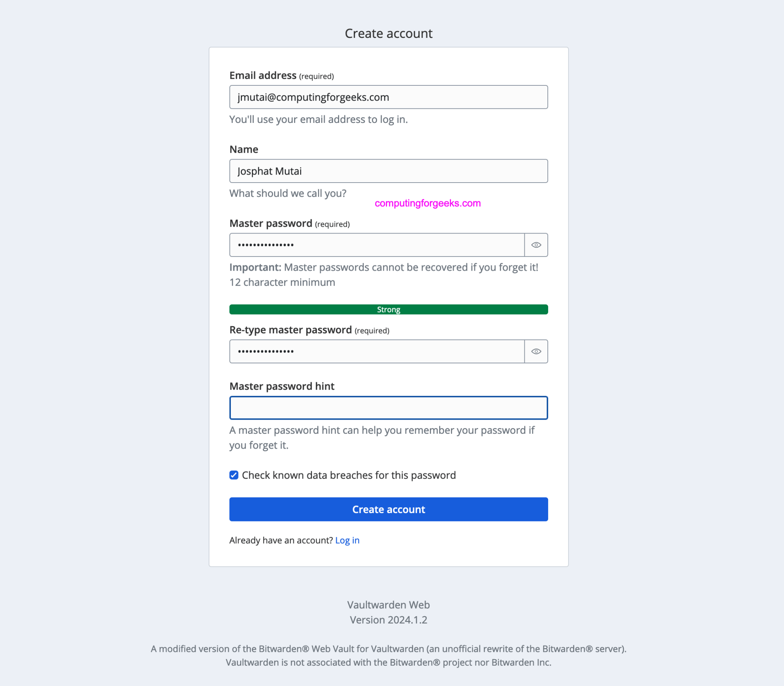Click the 'What should we call you?' helper text
The image size is (784, 686).
pyautogui.click(x=288, y=193)
